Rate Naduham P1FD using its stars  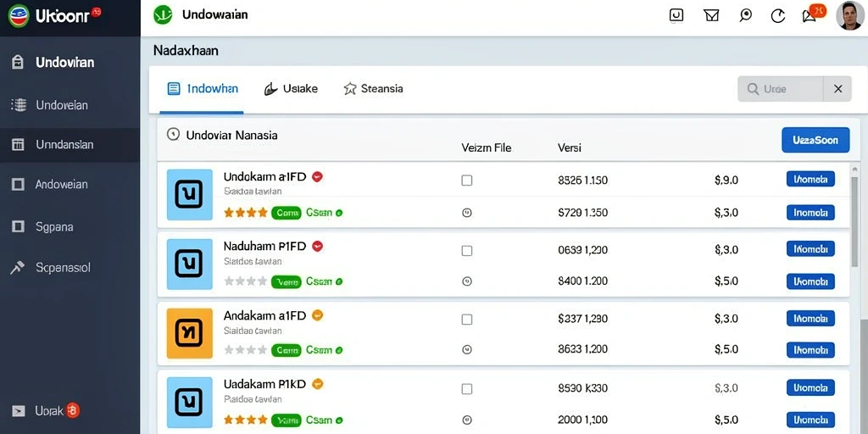(246, 281)
